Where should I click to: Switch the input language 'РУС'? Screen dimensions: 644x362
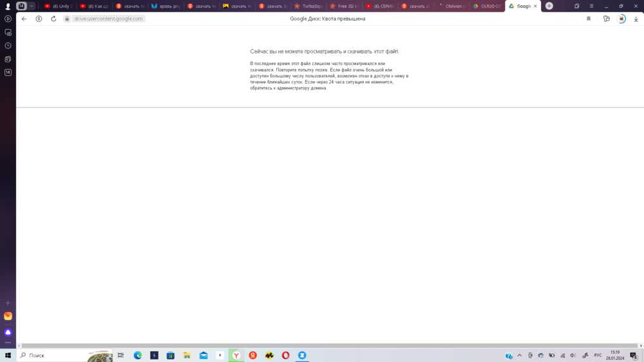pyautogui.click(x=598, y=356)
